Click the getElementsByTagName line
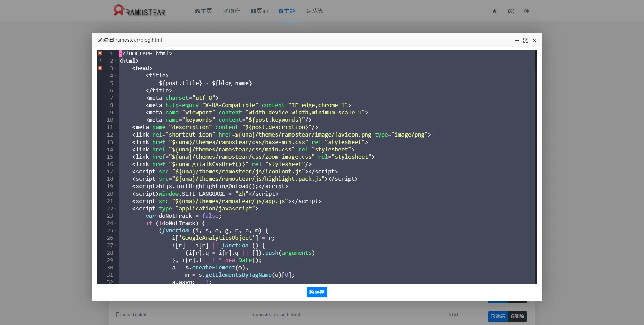This screenshot has width=644, height=325. (x=240, y=275)
